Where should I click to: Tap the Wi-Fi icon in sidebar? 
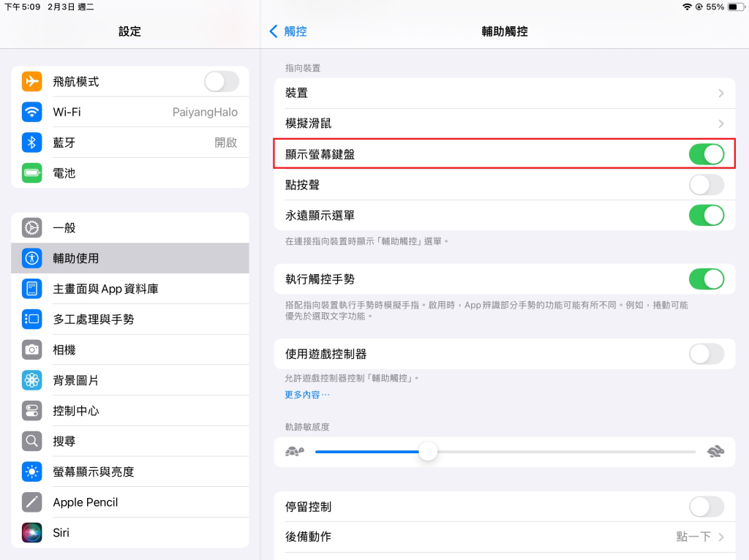[32, 112]
